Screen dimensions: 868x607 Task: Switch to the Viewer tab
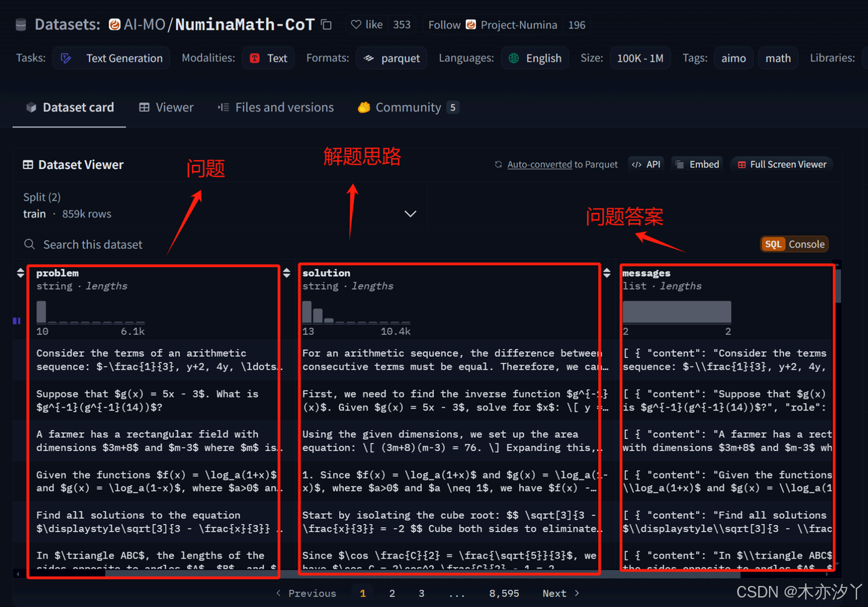165,106
